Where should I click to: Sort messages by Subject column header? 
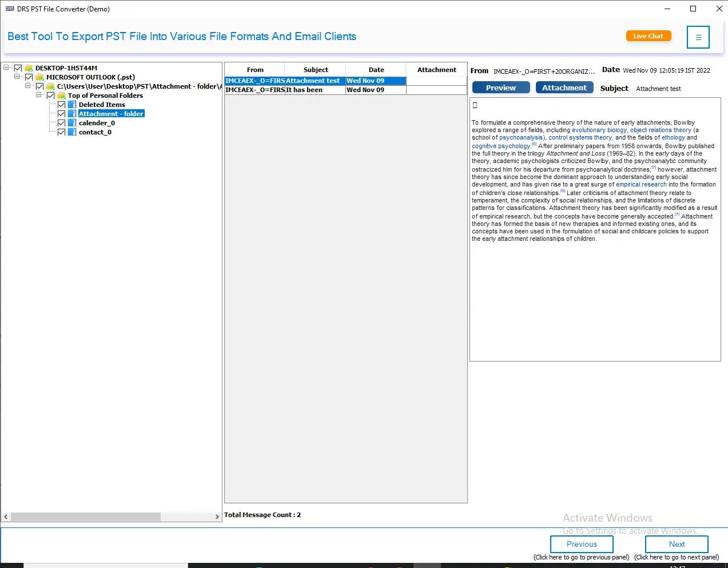tap(316, 70)
